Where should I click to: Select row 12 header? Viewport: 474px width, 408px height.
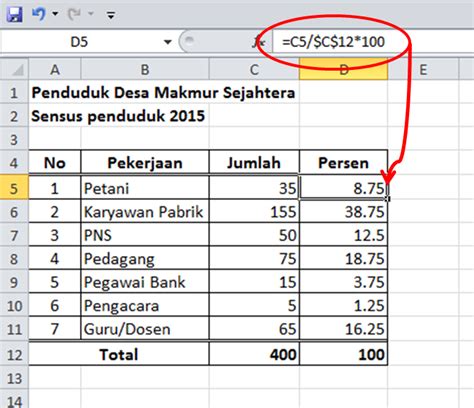click(14, 354)
